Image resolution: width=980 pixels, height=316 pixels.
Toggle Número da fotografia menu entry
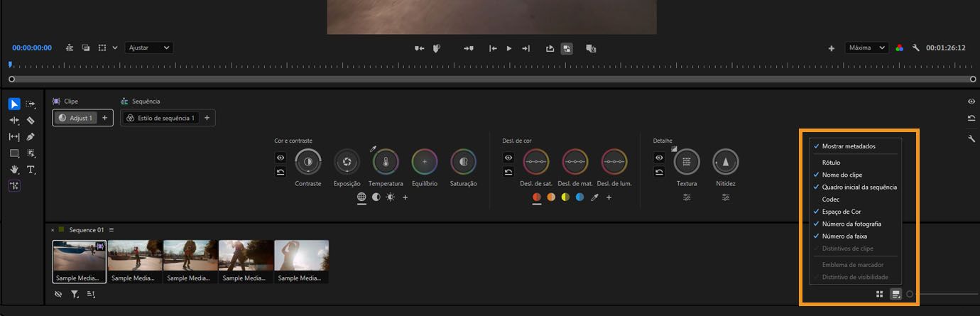[856, 224]
